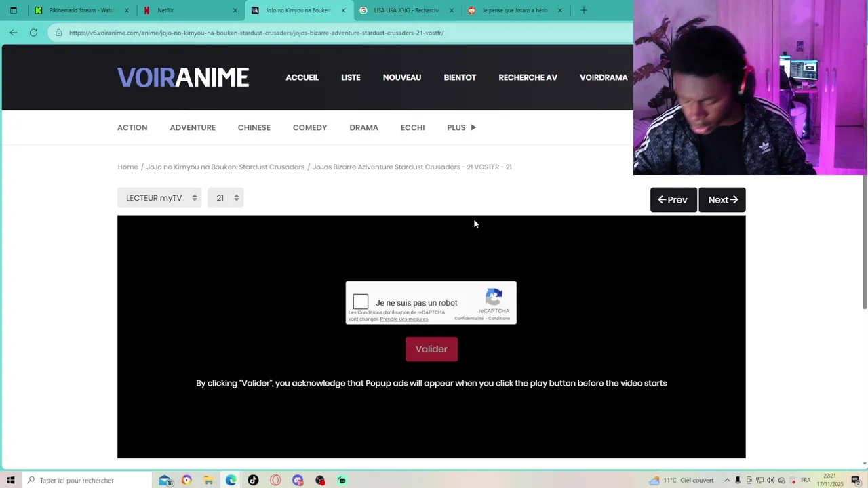
Task: Browse the ACTION genre
Action: [132, 127]
